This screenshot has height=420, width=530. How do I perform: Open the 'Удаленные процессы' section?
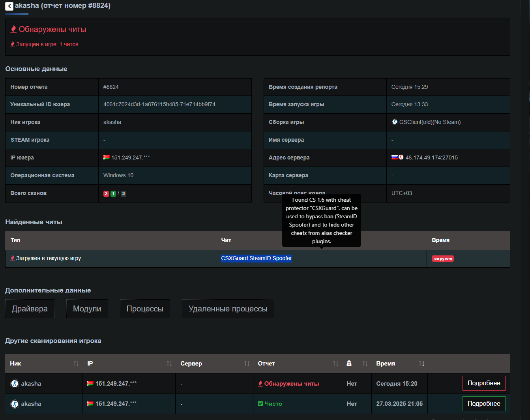pyautogui.click(x=228, y=309)
